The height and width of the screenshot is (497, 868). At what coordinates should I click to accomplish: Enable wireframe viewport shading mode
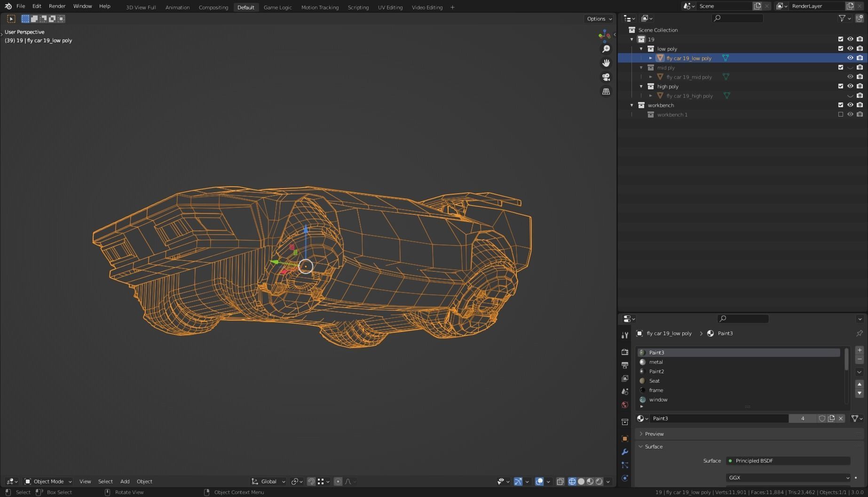click(x=572, y=481)
